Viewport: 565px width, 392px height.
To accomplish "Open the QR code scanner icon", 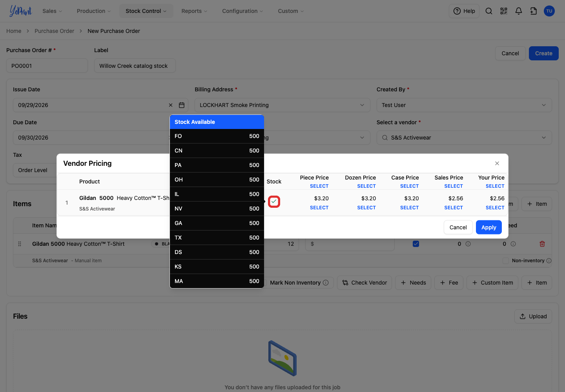I will click(504, 11).
